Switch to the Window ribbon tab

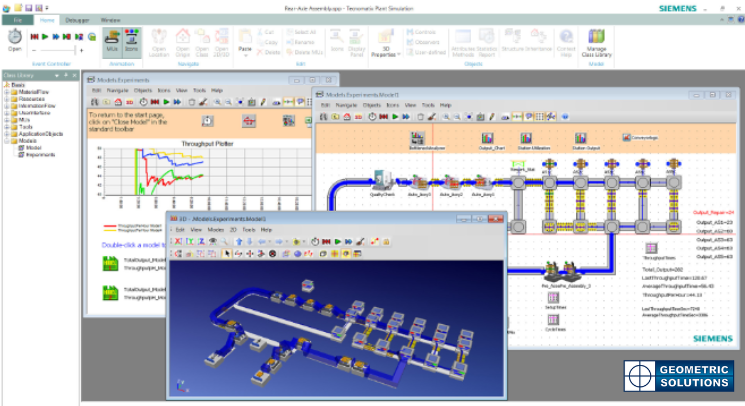(110, 20)
